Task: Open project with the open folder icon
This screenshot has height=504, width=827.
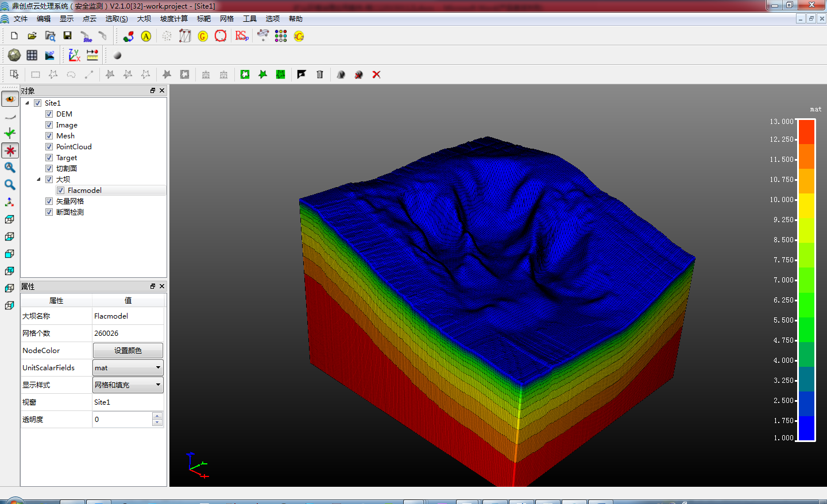Action: click(x=32, y=36)
